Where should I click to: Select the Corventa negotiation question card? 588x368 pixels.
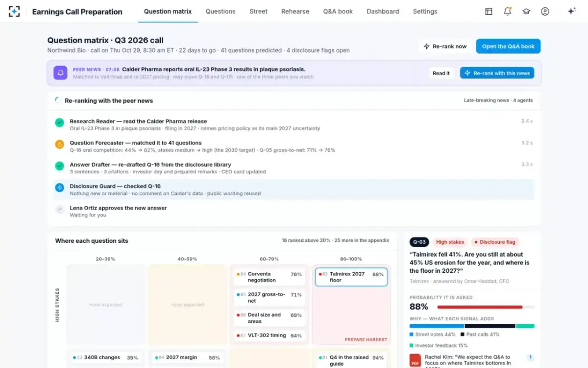(x=269, y=277)
